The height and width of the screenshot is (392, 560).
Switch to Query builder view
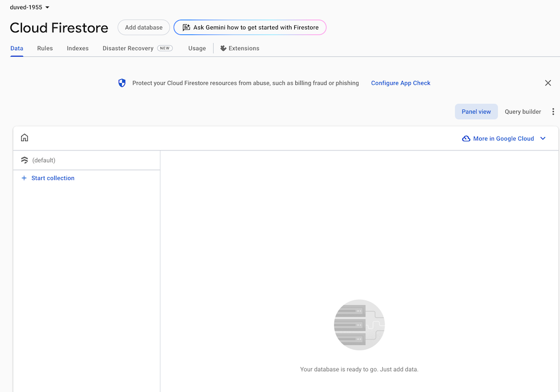click(523, 112)
